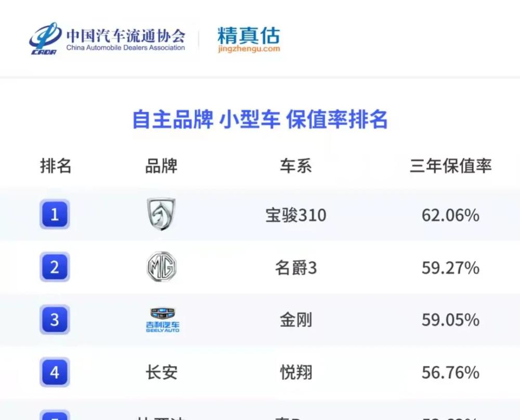Click the 59.27% retention value
Viewport: 520px width, 420px height.
[450, 268]
